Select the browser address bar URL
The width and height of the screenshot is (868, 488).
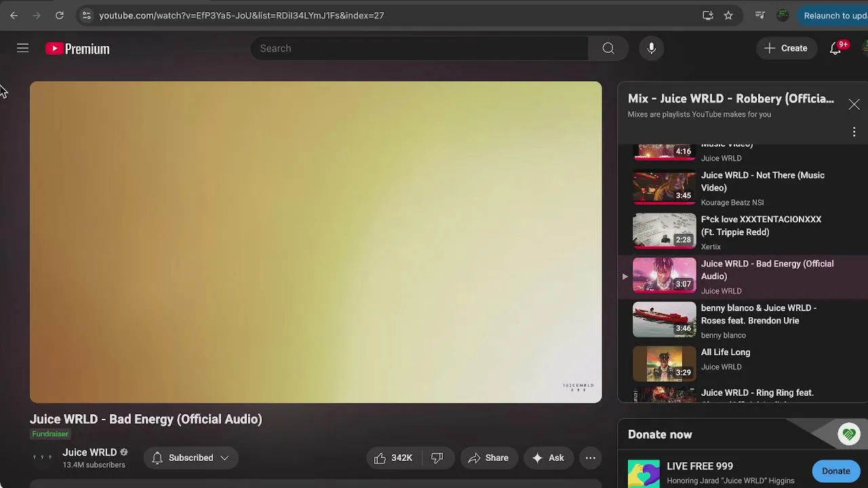(x=241, y=15)
